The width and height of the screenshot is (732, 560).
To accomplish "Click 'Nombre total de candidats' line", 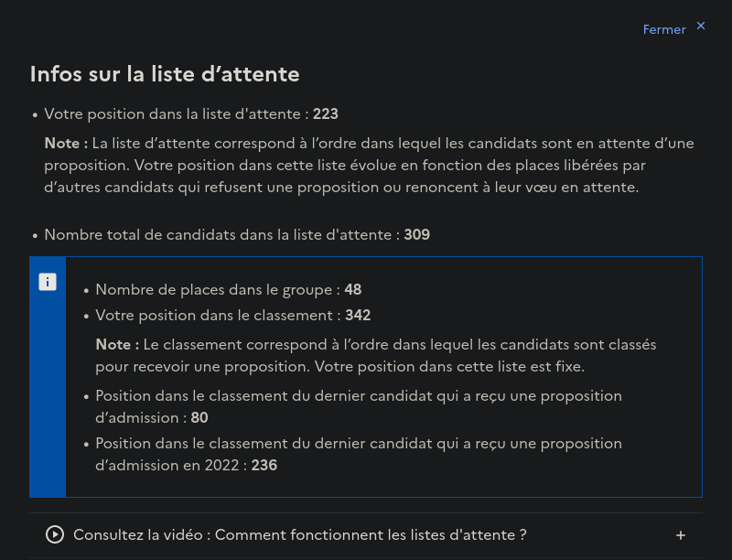I will (220, 235).
